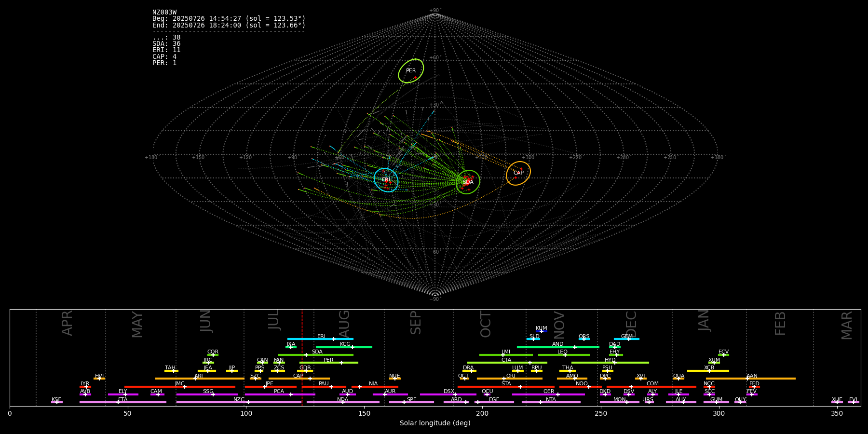Image resolution: width=868 pixels, height=434 pixels.
Task: Click the CAP label in the timeline
Action: pyautogui.click(x=298, y=376)
